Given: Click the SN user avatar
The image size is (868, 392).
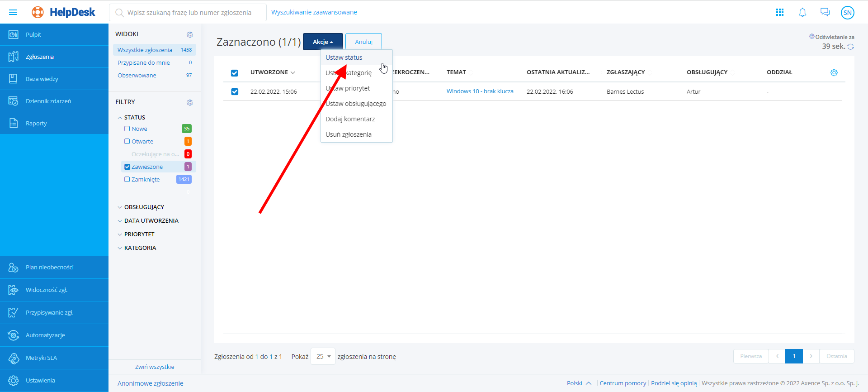Looking at the screenshot, I should tap(848, 13).
